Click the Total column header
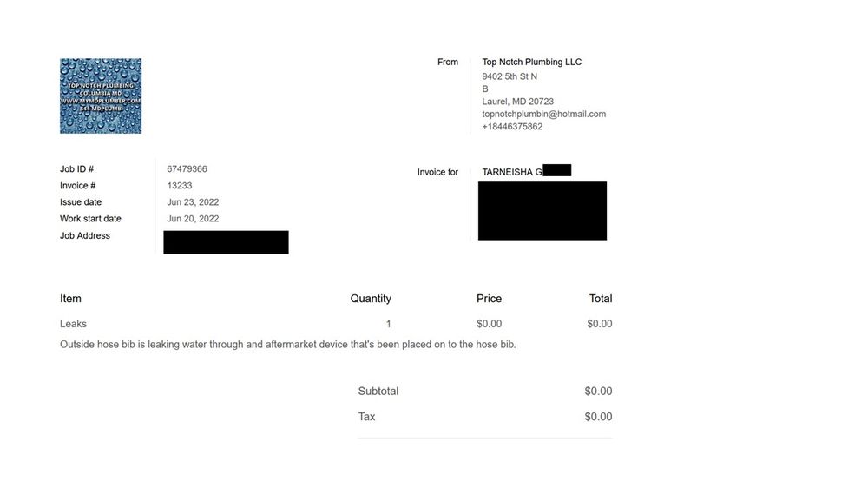The height and width of the screenshot is (488, 868). [601, 299]
